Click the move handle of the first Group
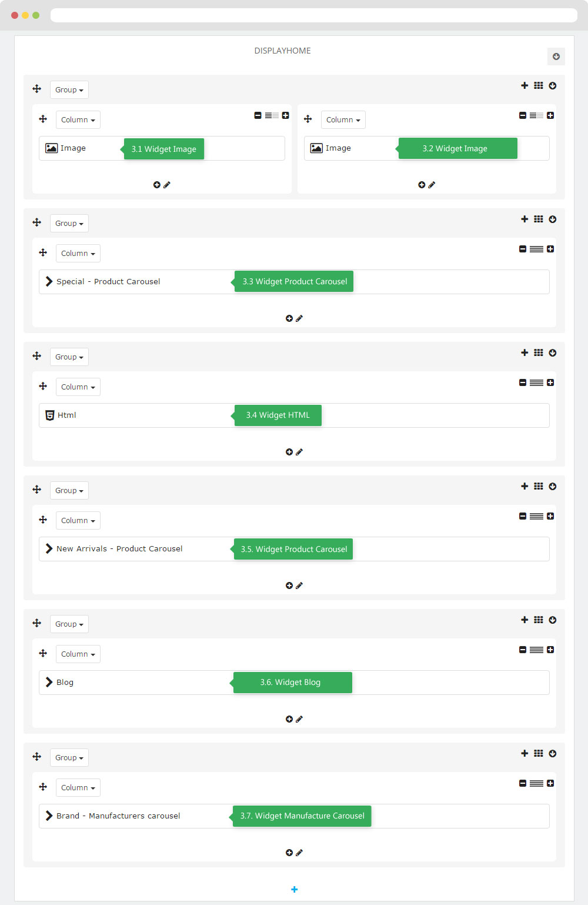The width and height of the screenshot is (588, 905). (36, 89)
